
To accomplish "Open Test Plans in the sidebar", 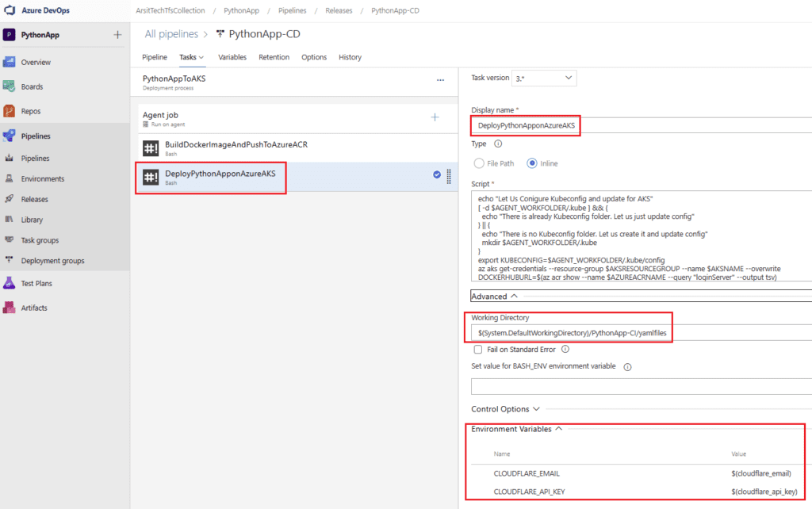I will tap(36, 283).
